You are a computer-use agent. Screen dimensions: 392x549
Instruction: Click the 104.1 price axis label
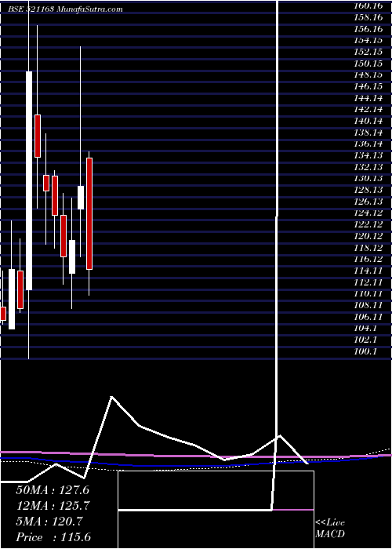pyautogui.click(x=366, y=329)
